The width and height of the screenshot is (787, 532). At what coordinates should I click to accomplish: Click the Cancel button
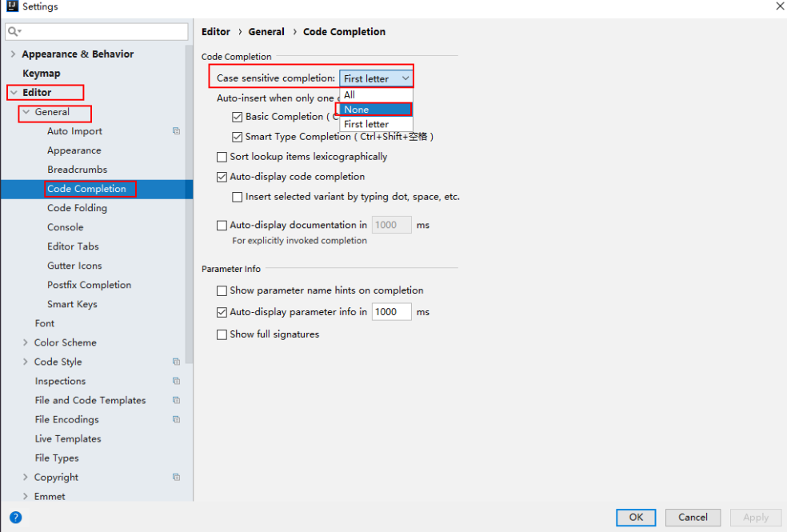[693, 518]
